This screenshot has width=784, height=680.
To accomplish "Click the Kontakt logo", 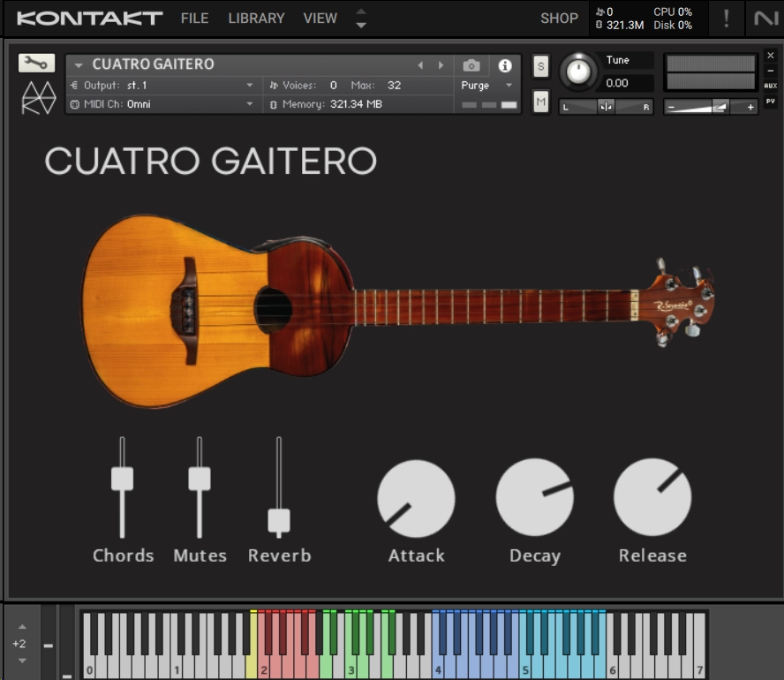I will coord(86,18).
